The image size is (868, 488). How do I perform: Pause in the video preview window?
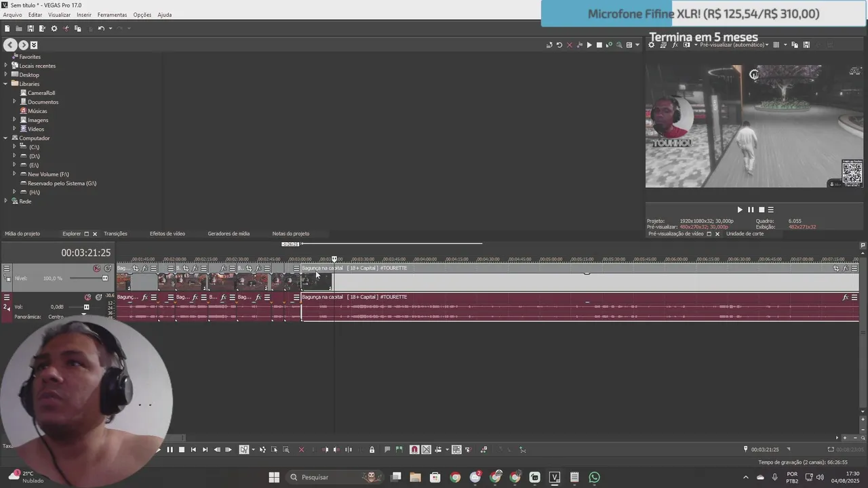click(751, 210)
